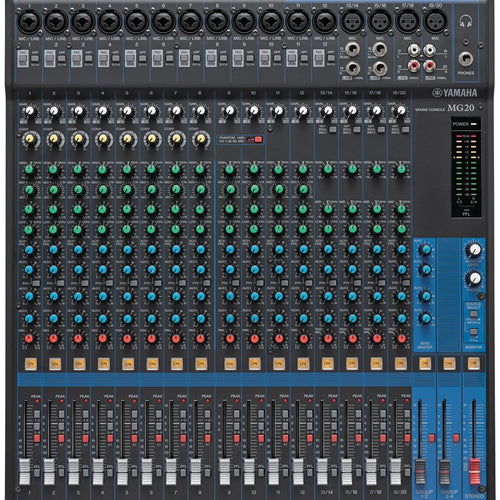Toggle the channel 12 HPF switch
The image size is (500, 500).
tap(331, 59)
